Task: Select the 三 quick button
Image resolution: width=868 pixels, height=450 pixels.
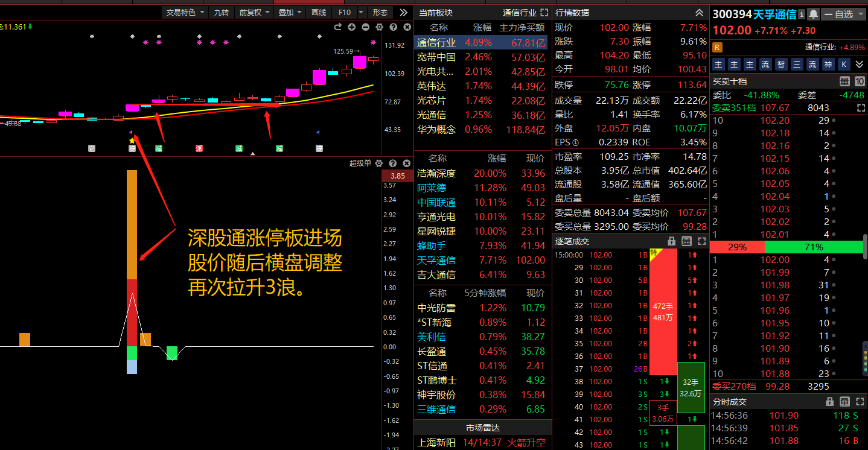Action: pyautogui.click(x=796, y=64)
